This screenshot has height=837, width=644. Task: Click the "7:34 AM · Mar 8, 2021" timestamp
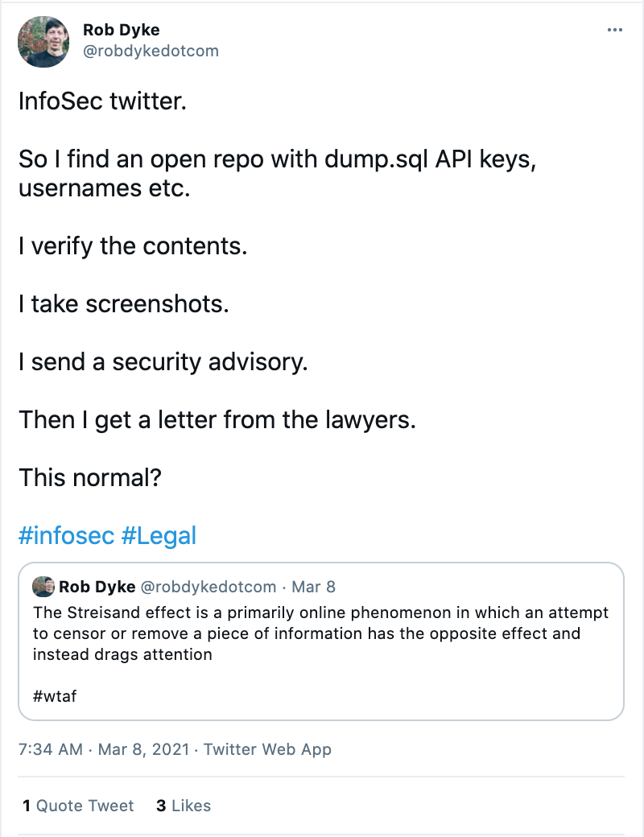pyautogui.click(x=103, y=749)
